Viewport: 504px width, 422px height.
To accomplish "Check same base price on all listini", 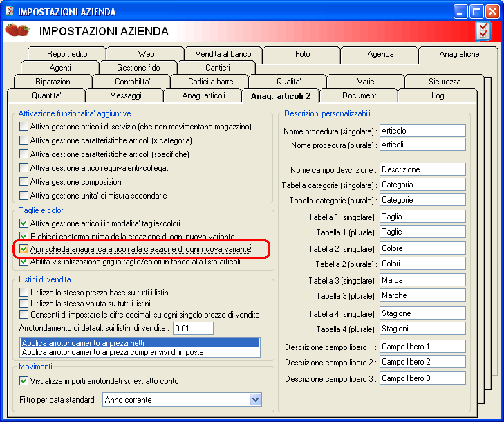I will (24, 293).
